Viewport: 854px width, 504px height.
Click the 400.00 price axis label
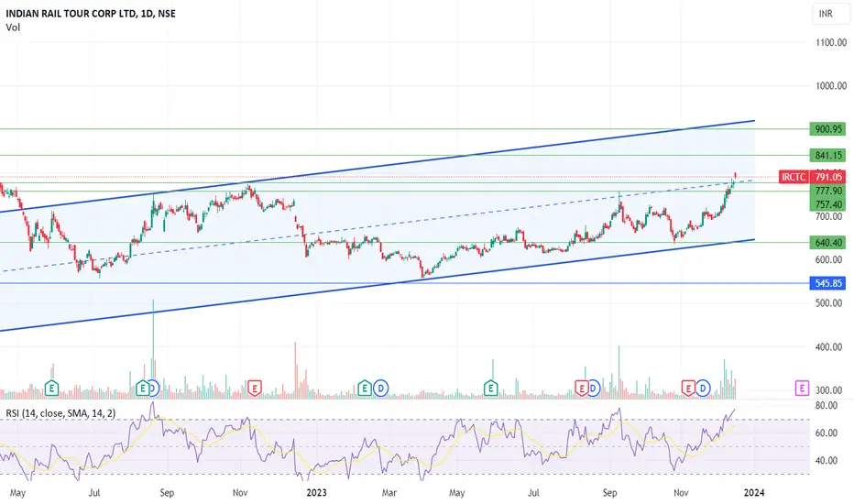coord(830,346)
